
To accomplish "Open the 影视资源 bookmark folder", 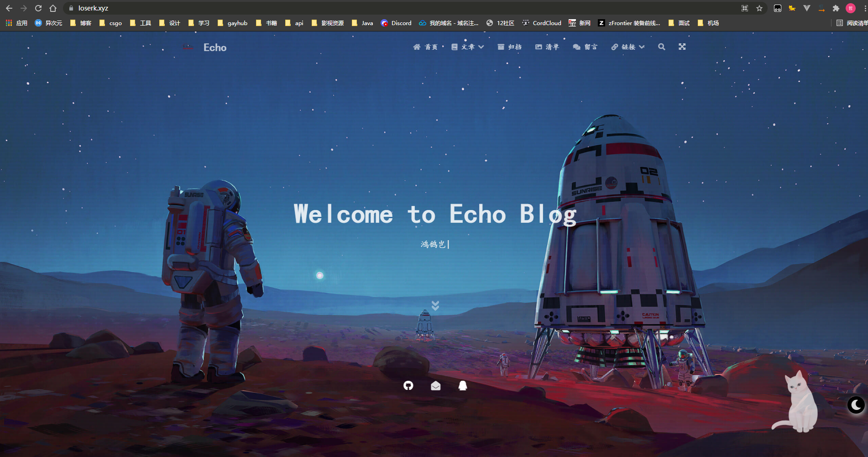I will tap(328, 23).
